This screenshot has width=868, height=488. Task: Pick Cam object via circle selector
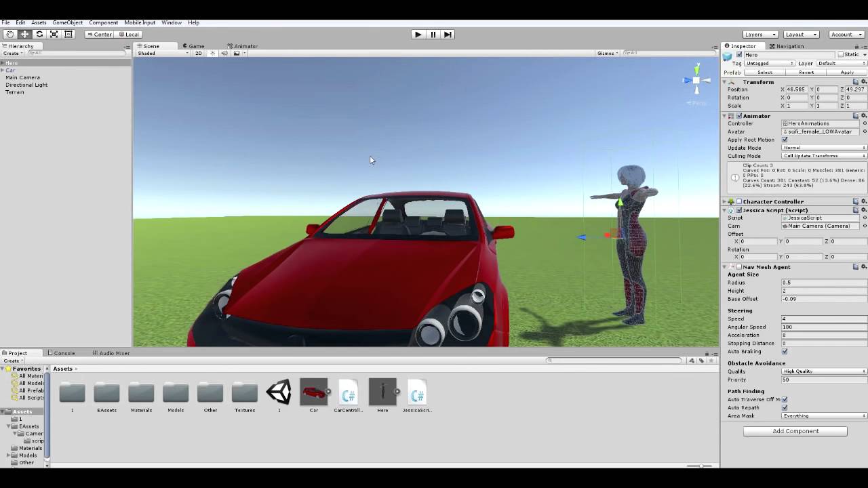(x=864, y=226)
